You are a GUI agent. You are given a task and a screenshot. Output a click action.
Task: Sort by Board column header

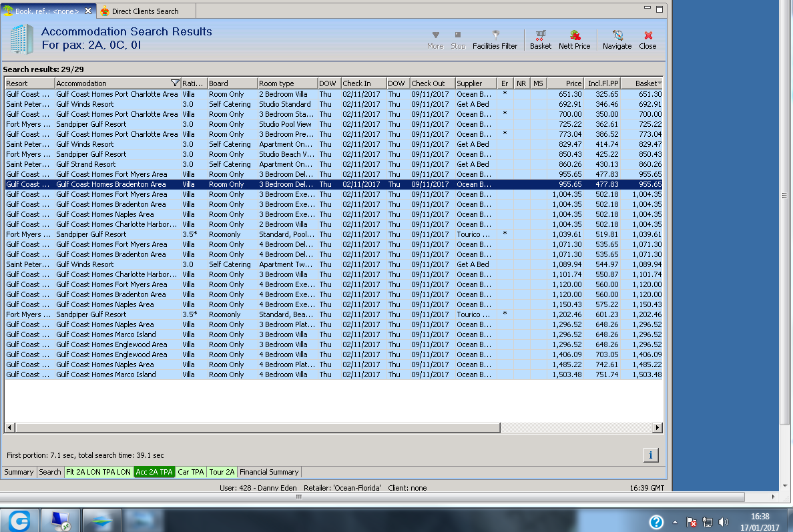click(x=232, y=83)
